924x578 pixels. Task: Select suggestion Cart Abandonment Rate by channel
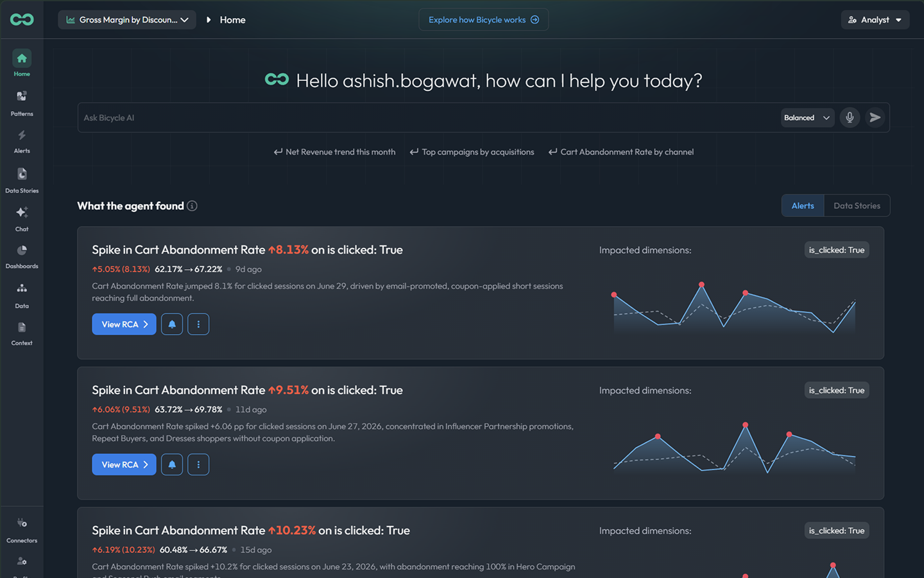pos(621,152)
